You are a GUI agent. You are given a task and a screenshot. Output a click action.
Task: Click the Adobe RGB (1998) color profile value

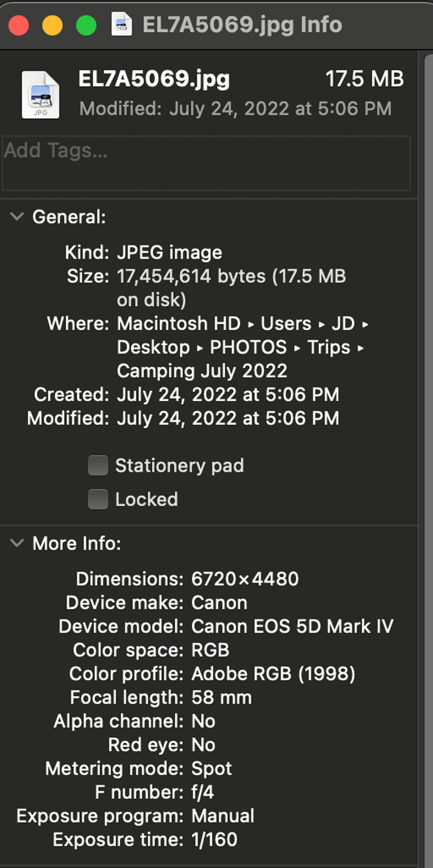pyautogui.click(x=273, y=674)
